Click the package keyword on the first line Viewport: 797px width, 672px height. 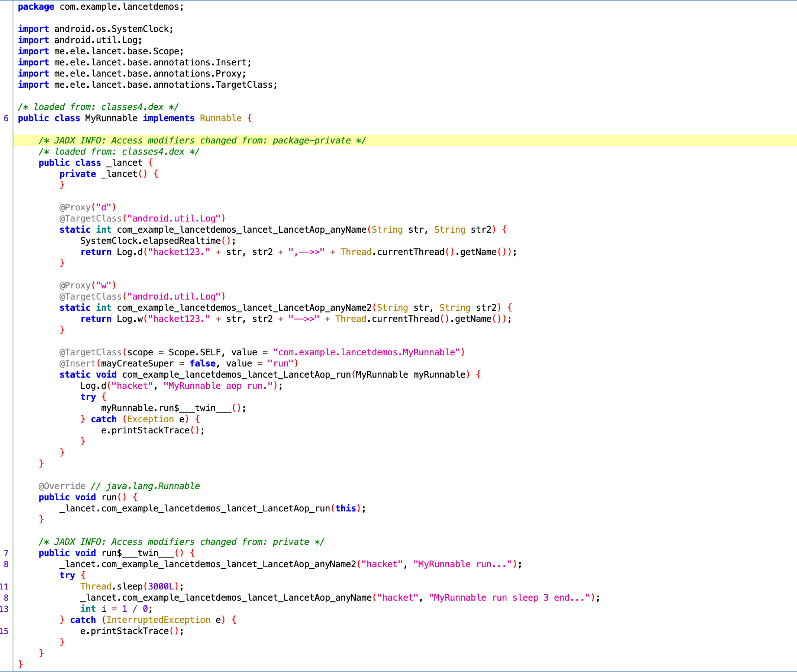click(x=36, y=7)
